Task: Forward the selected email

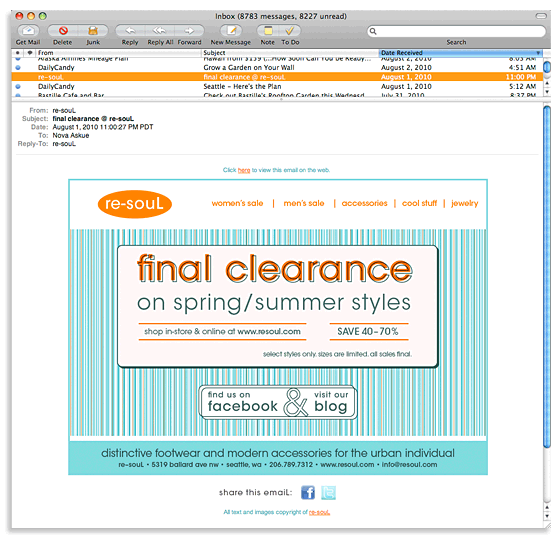Action: (189, 31)
